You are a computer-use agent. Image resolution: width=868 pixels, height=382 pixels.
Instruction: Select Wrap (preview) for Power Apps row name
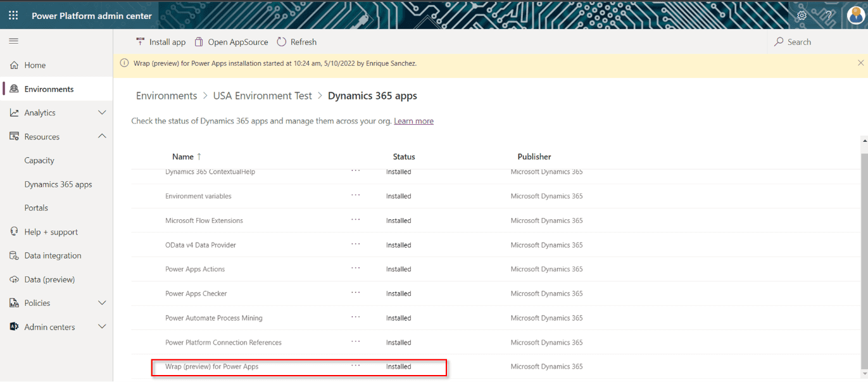(211, 367)
